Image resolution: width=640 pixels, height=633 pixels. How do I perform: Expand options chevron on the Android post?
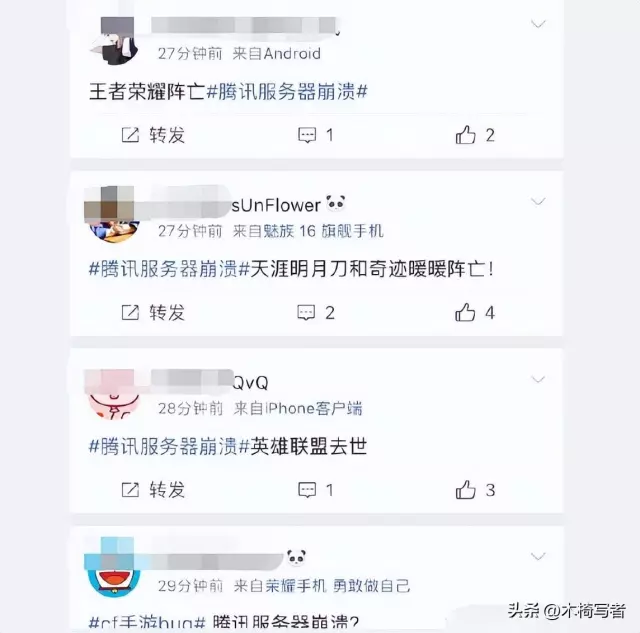538,24
